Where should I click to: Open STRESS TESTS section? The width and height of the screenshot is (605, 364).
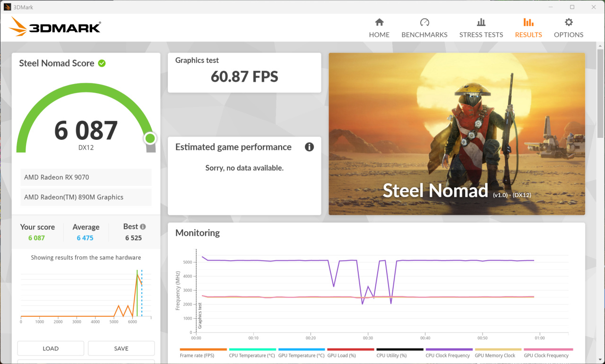(481, 28)
